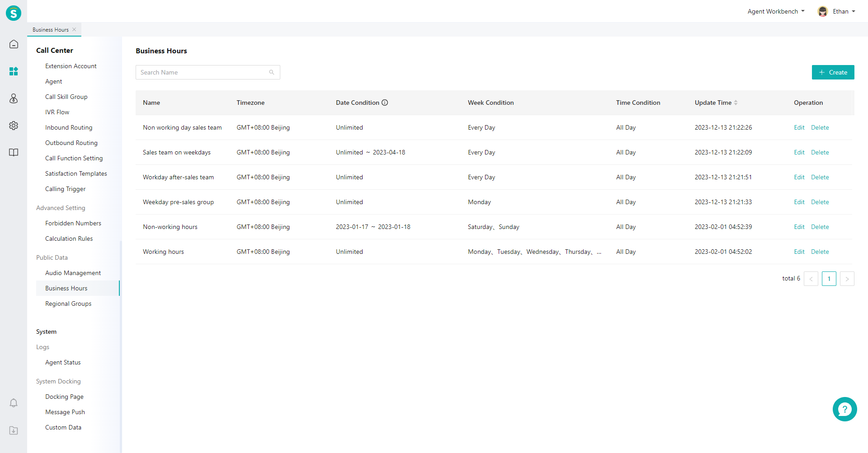Edit Sales team on weekdays

pyautogui.click(x=799, y=152)
